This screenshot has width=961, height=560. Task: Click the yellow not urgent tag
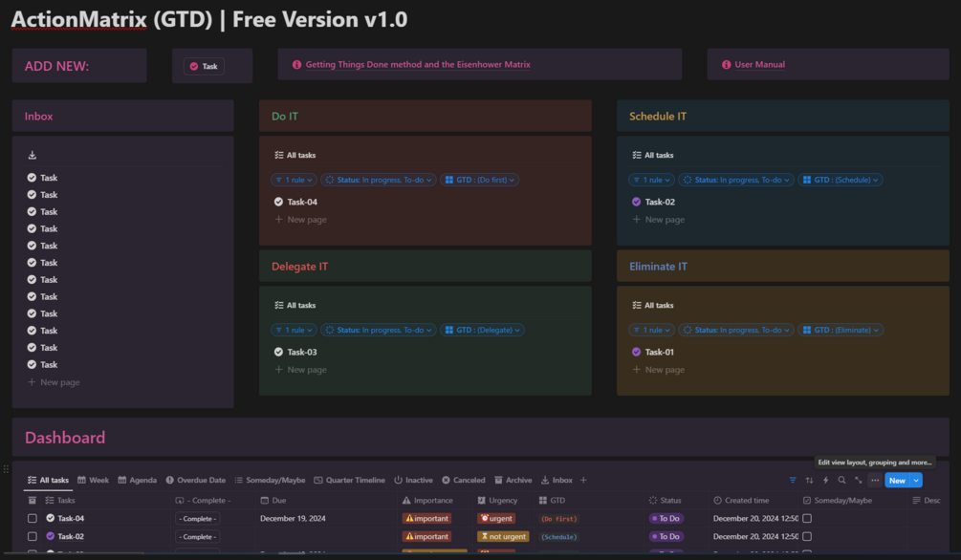click(x=503, y=537)
